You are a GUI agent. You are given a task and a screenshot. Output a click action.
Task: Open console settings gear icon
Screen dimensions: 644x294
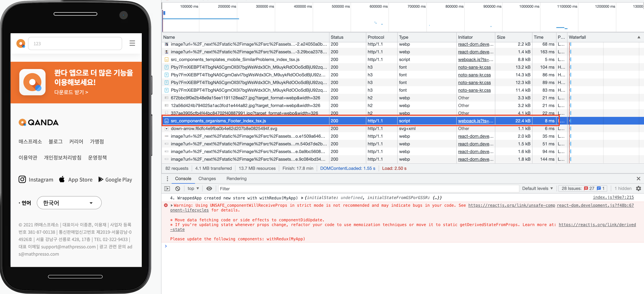pyautogui.click(x=638, y=189)
